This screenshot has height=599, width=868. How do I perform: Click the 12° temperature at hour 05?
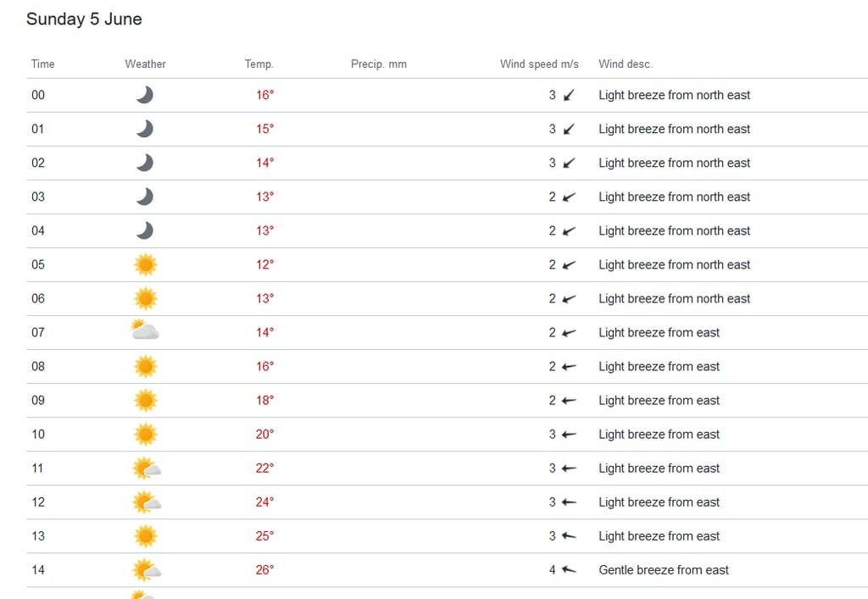click(264, 264)
